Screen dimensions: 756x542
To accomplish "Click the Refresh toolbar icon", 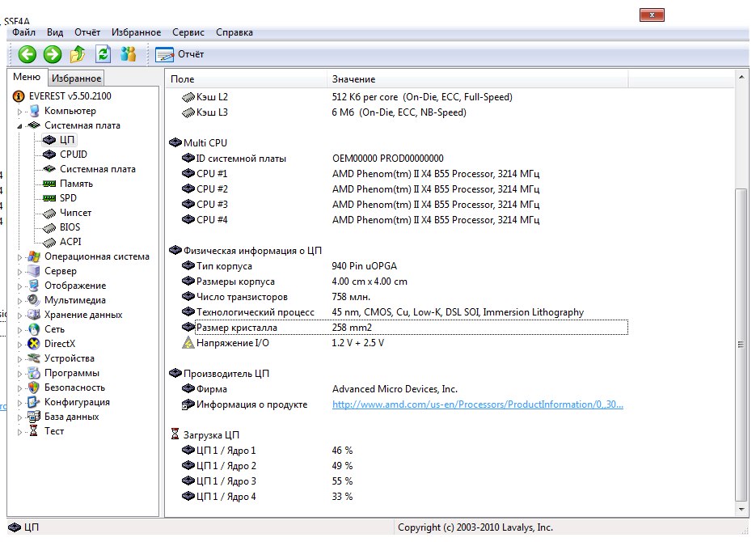I will pyautogui.click(x=103, y=54).
